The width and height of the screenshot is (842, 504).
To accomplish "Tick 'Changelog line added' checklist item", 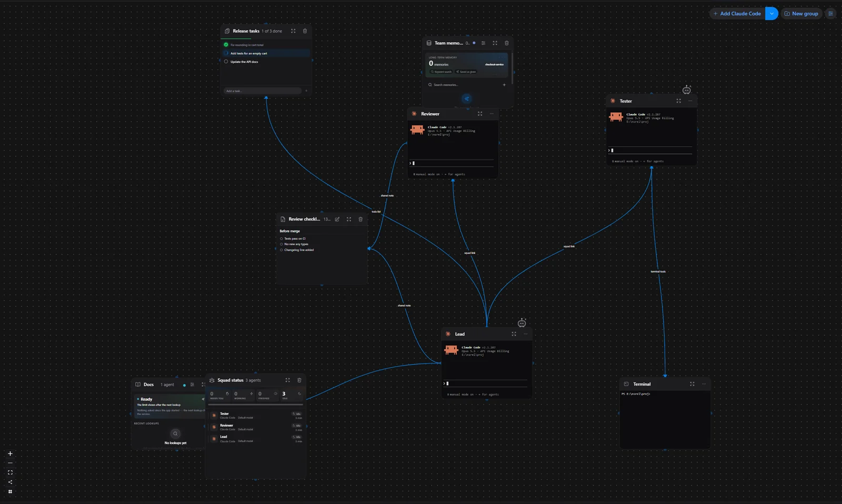I will point(282,250).
